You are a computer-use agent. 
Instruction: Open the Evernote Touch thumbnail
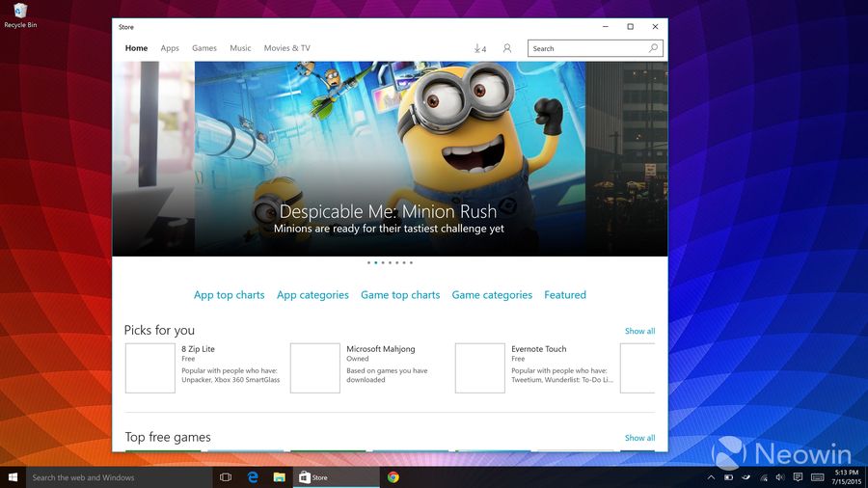click(x=480, y=368)
